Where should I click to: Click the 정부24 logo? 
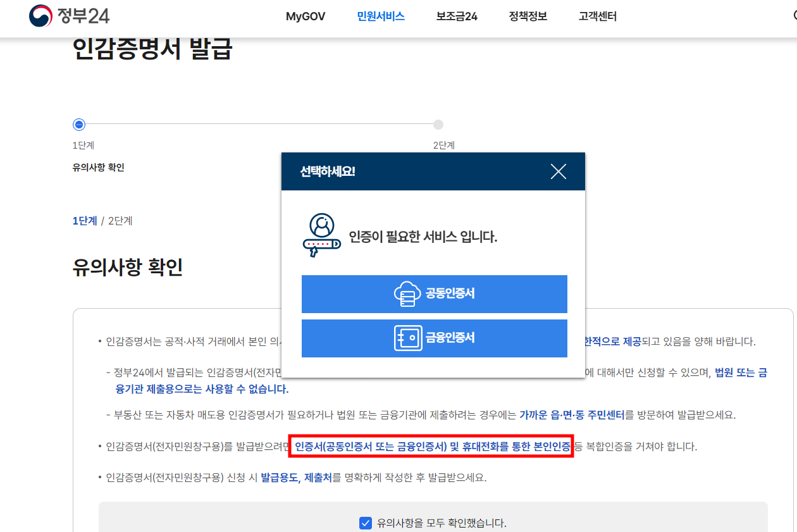(x=70, y=16)
